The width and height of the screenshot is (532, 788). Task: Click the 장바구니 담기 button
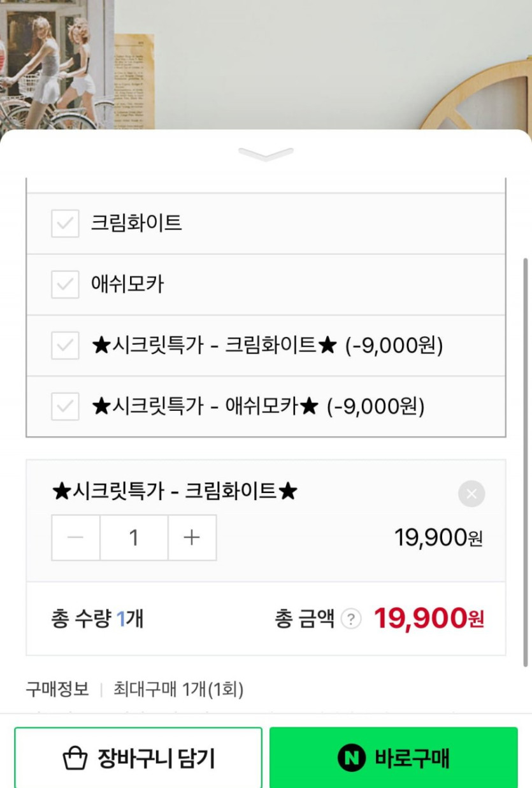[x=138, y=758]
